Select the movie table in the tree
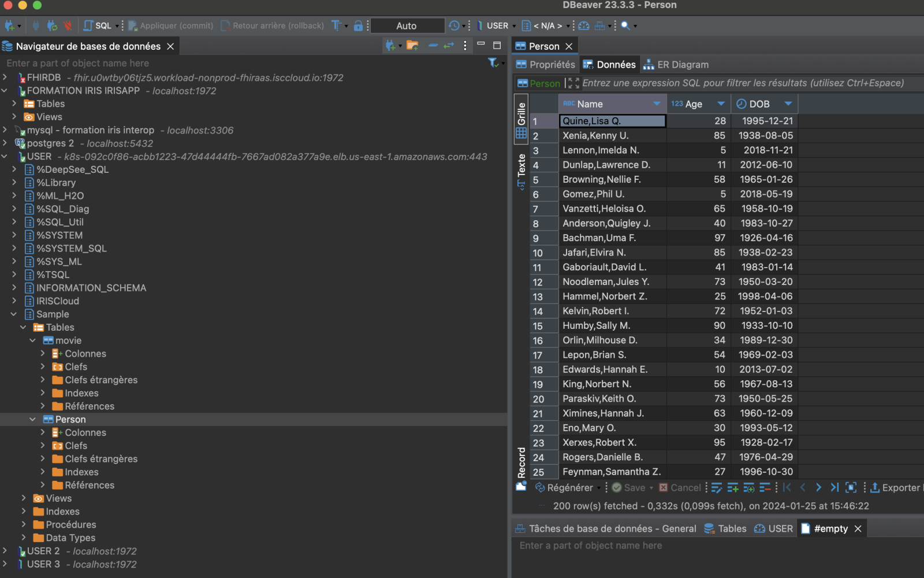The image size is (924, 578). click(68, 340)
